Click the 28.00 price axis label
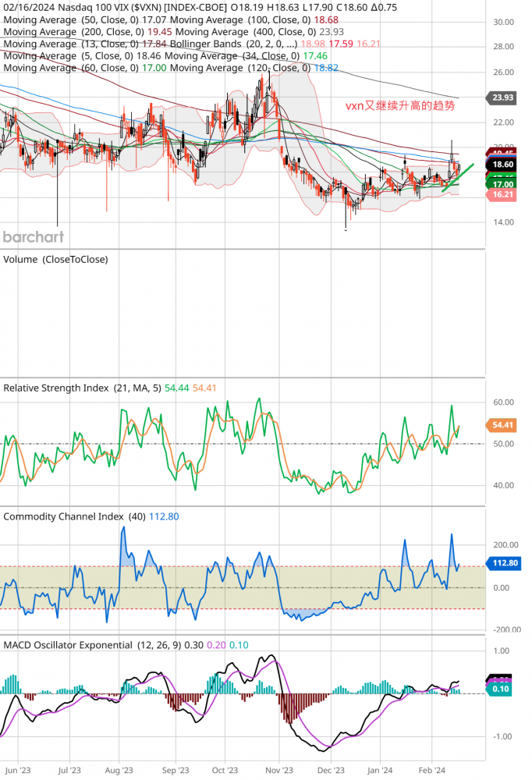 503,46
